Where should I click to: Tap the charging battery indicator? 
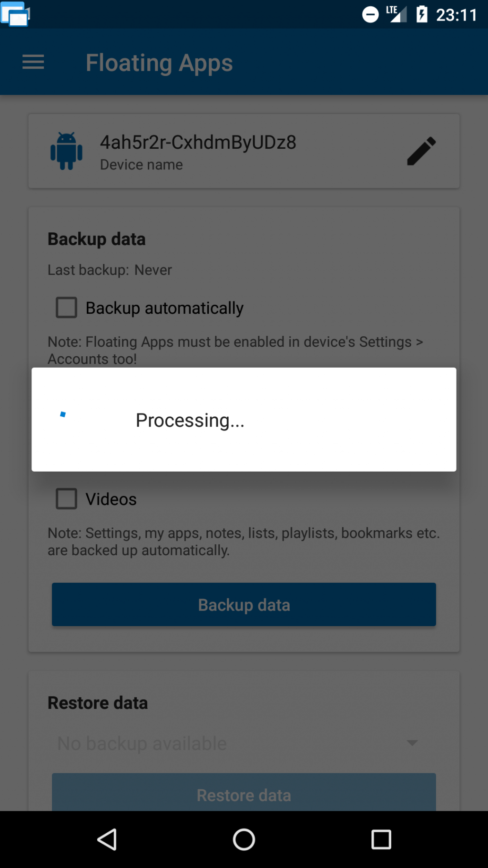coord(421,14)
